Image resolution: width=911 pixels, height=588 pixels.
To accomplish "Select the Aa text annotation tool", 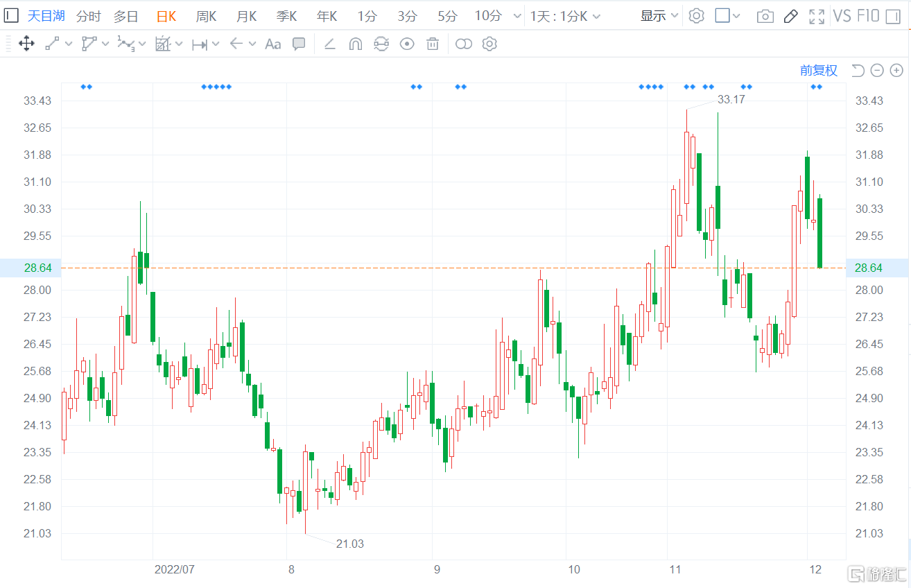I will (273, 44).
